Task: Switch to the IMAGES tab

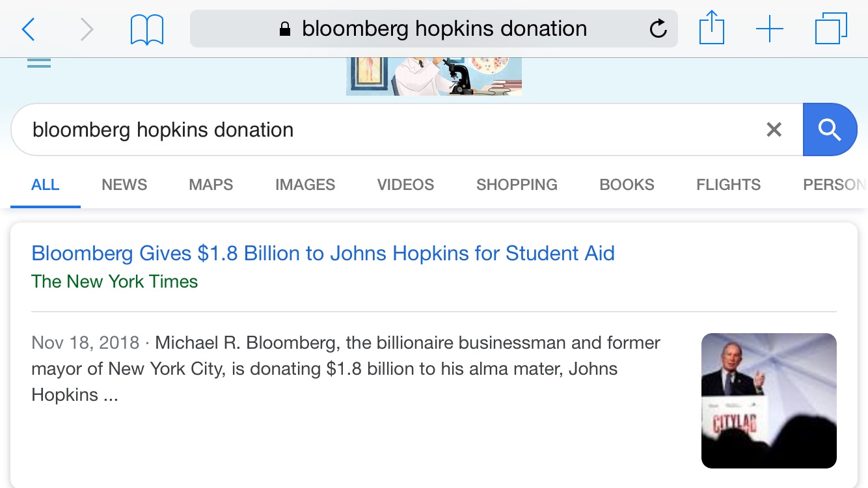Action: coord(305,185)
